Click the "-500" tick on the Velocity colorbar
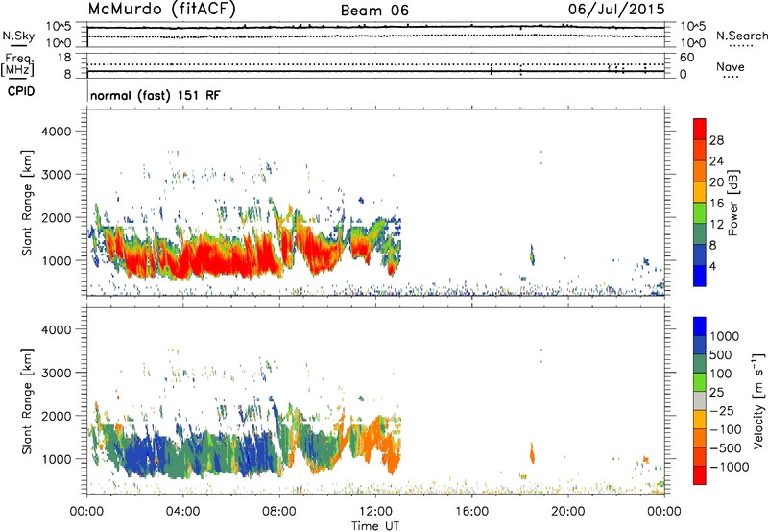 726,448
